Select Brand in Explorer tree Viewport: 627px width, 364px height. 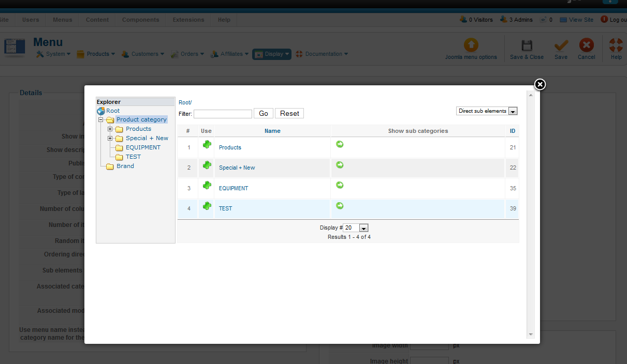[125, 166]
